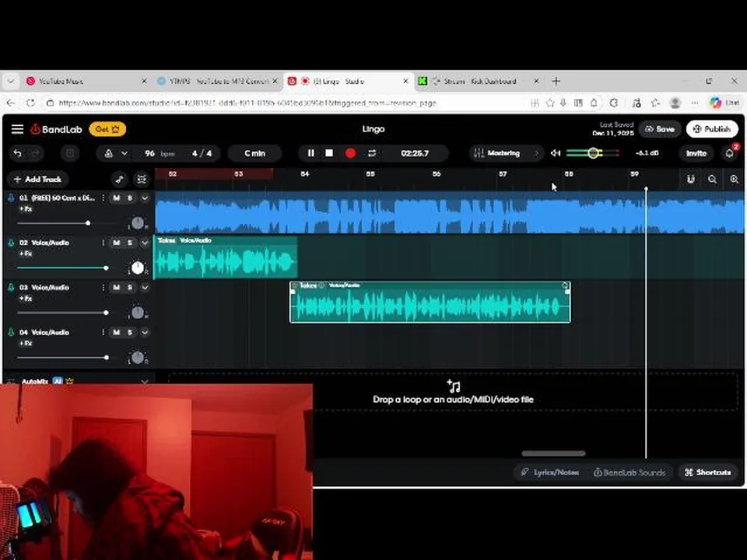Solo track 03 Voice/Audio
Image resolution: width=747 pixels, height=560 pixels.
[x=130, y=288]
